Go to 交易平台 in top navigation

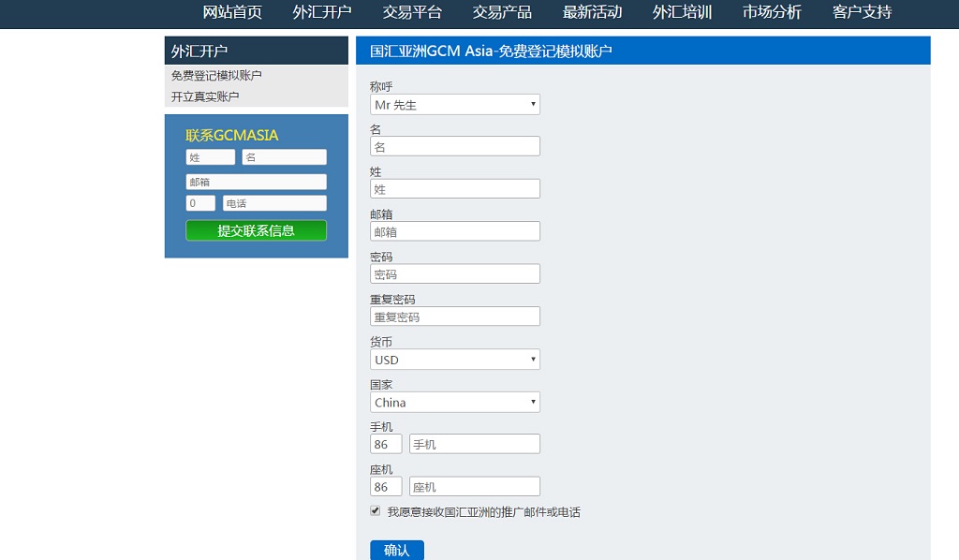click(412, 12)
